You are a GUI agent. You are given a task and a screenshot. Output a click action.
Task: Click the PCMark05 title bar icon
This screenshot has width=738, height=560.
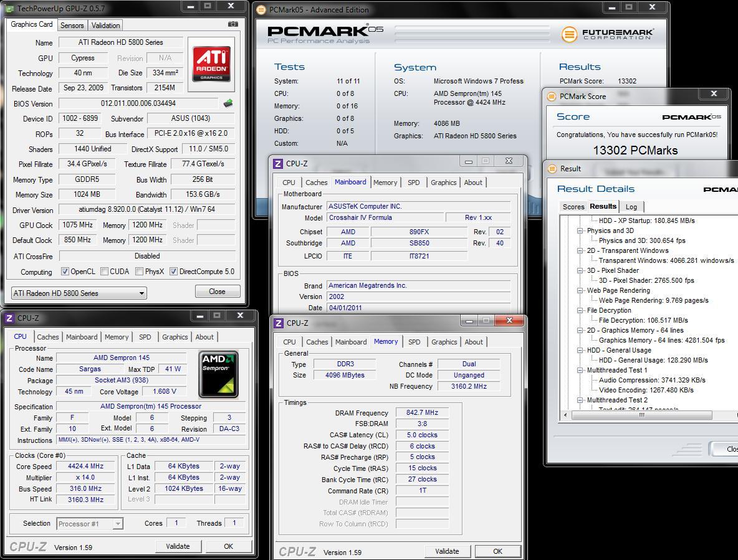click(x=261, y=9)
